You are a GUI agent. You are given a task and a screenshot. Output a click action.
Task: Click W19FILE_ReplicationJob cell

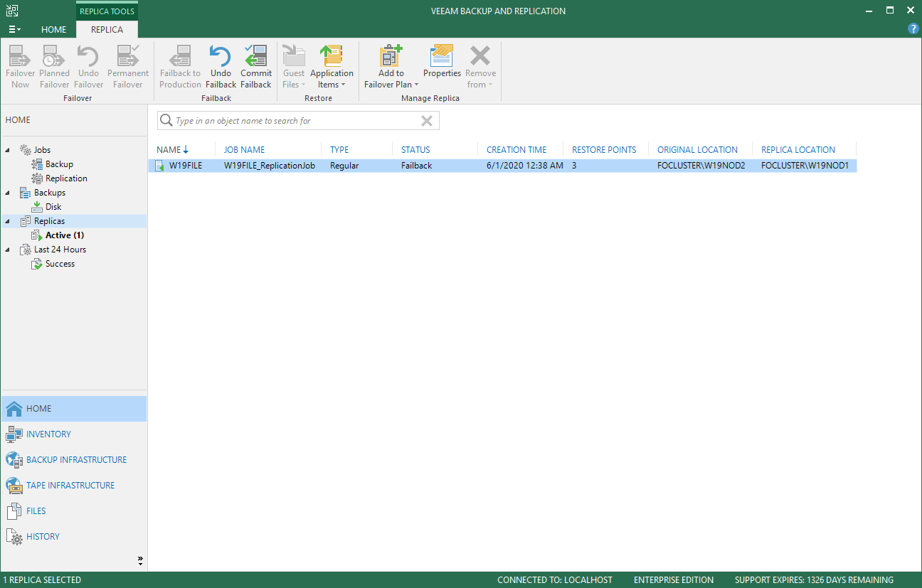click(x=269, y=166)
